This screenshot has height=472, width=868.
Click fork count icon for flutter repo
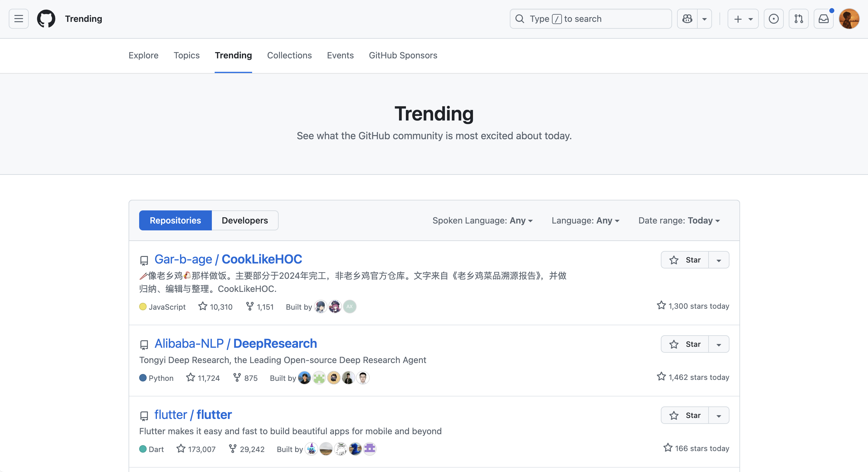[x=232, y=448]
